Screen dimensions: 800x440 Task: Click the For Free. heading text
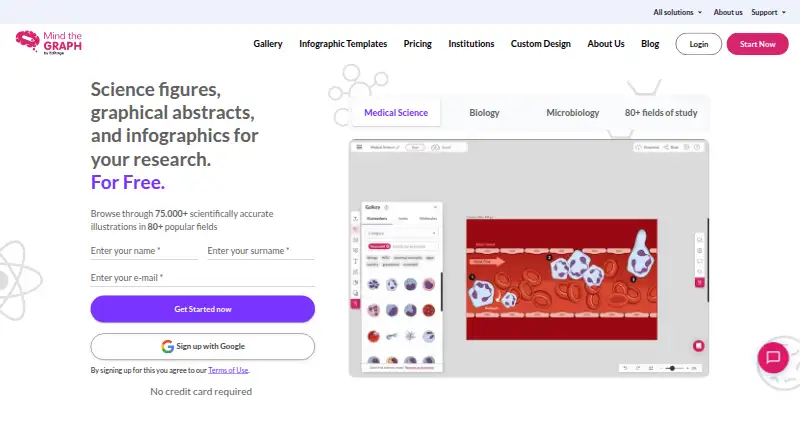(x=128, y=182)
